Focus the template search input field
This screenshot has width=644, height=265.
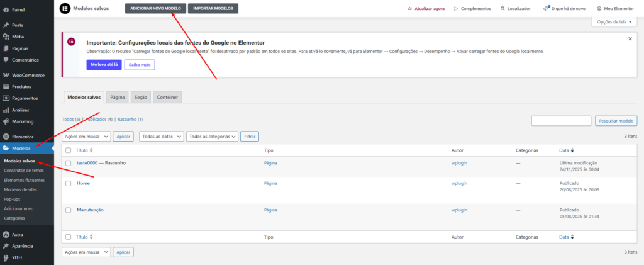pos(562,121)
